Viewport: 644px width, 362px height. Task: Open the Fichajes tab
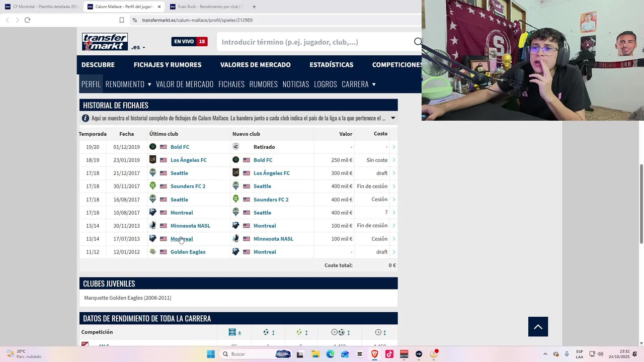[x=231, y=84]
